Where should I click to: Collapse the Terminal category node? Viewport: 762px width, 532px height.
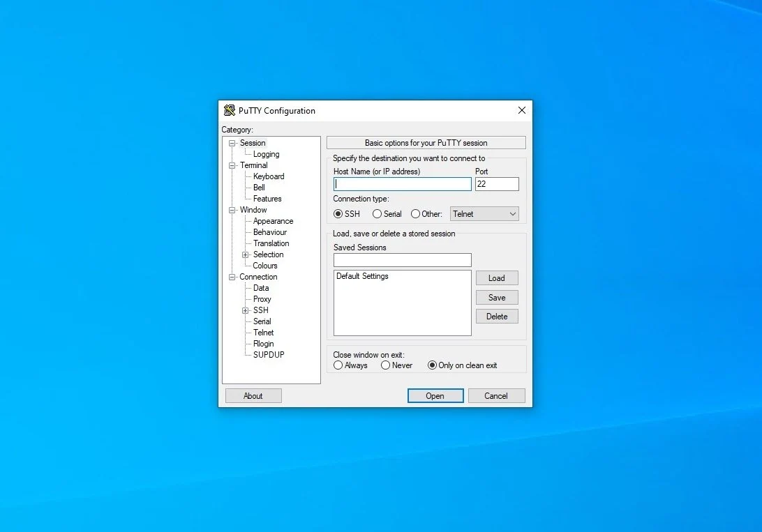tap(232, 165)
